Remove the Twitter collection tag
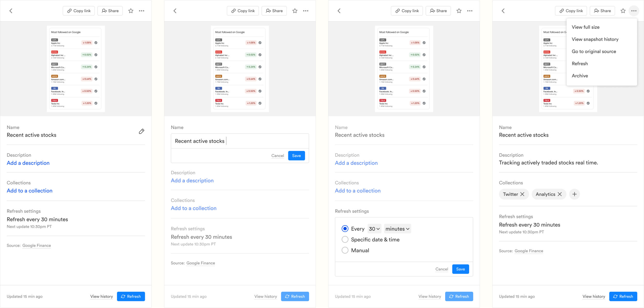This screenshot has height=308, width=644. tap(522, 194)
